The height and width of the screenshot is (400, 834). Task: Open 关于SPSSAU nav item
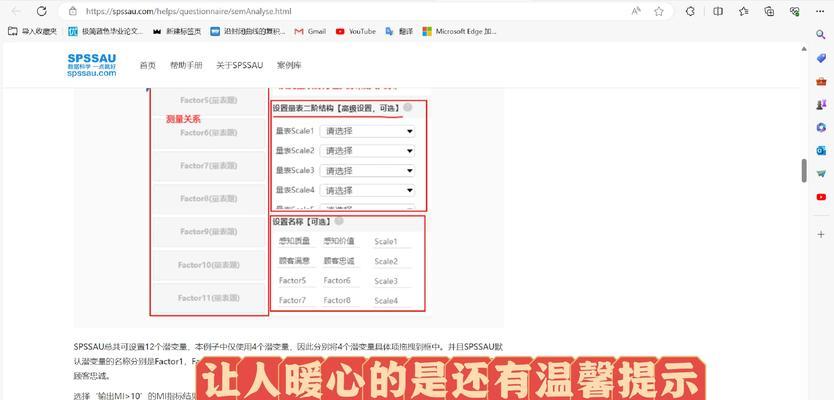pos(239,65)
